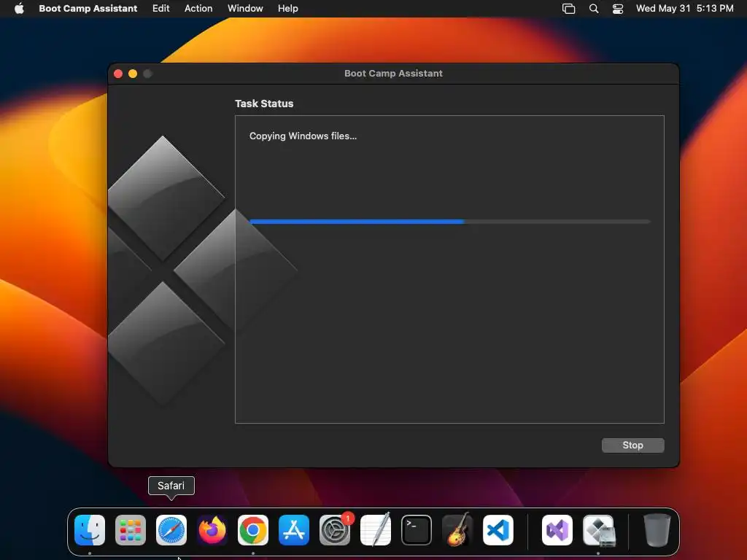
Task: Open Launchpad in the Dock
Action: [131, 530]
